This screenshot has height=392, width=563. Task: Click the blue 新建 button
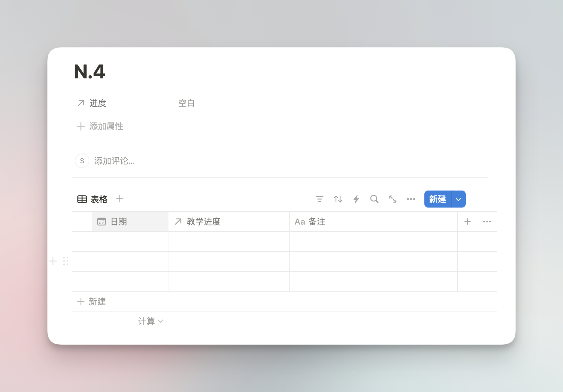click(x=437, y=199)
